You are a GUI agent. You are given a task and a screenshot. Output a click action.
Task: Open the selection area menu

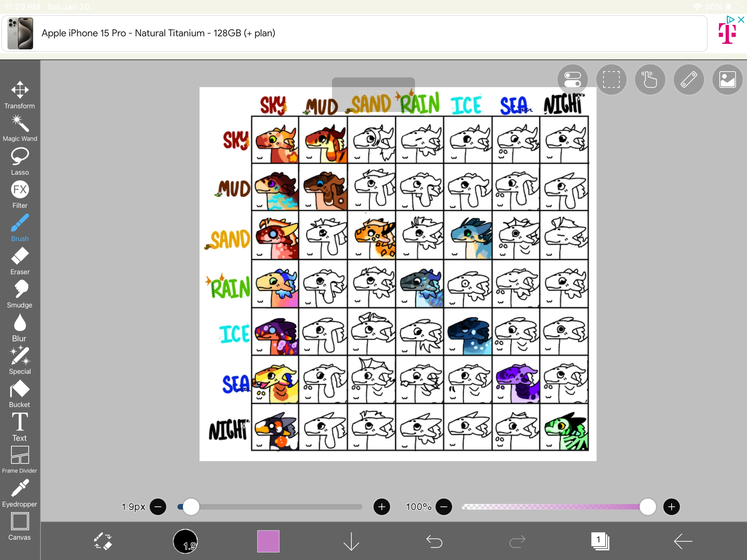point(611,80)
